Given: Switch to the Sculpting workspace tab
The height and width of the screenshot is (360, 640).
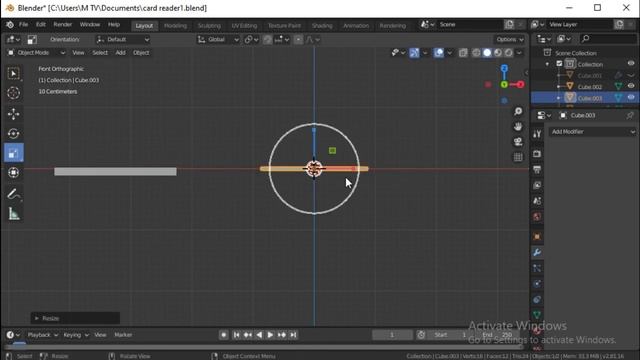Looking at the screenshot, I should (x=209, y=26).
